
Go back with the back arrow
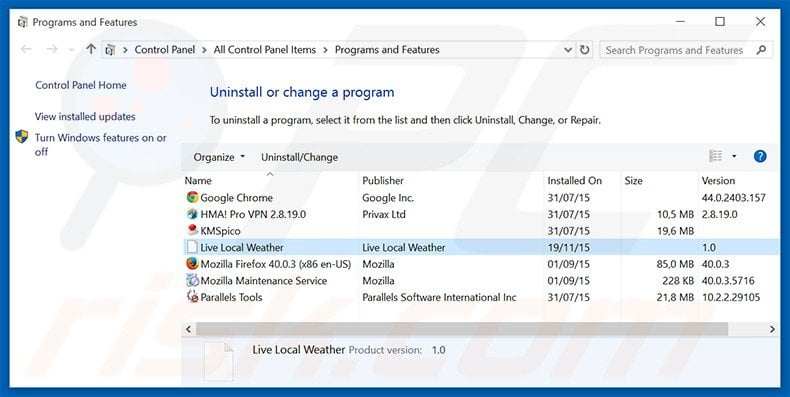(x=26, y=49)
